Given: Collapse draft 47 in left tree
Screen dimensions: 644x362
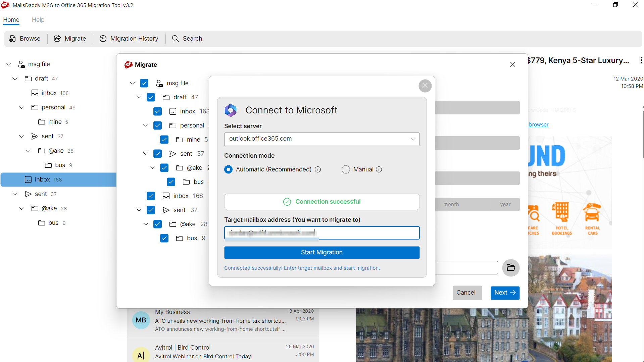Looking at the screenshot, I should 15,79.
